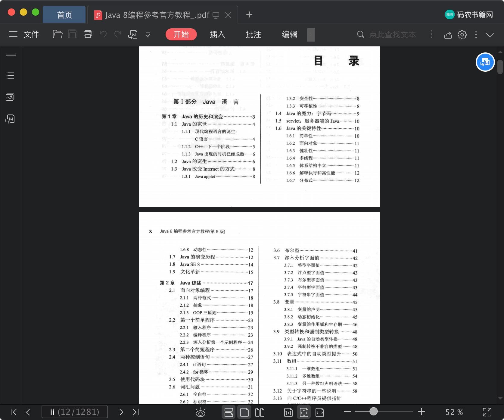Click the search text field 点此查找文本
This screenshot has height=420, width=504.
click(x=393, y=35)
